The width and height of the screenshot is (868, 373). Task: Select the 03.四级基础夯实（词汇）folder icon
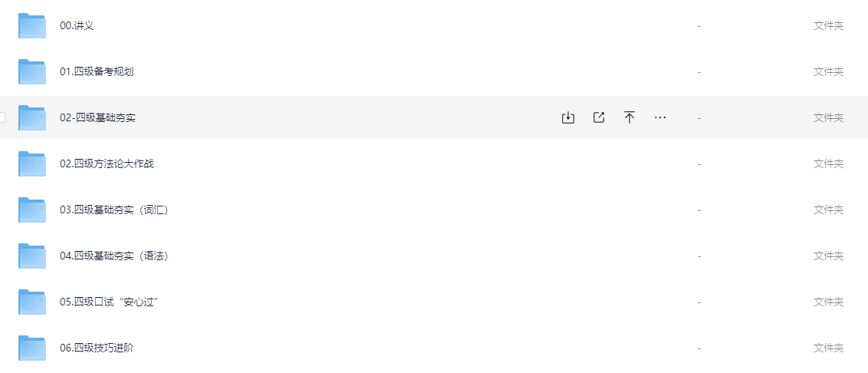pos(32,210)
